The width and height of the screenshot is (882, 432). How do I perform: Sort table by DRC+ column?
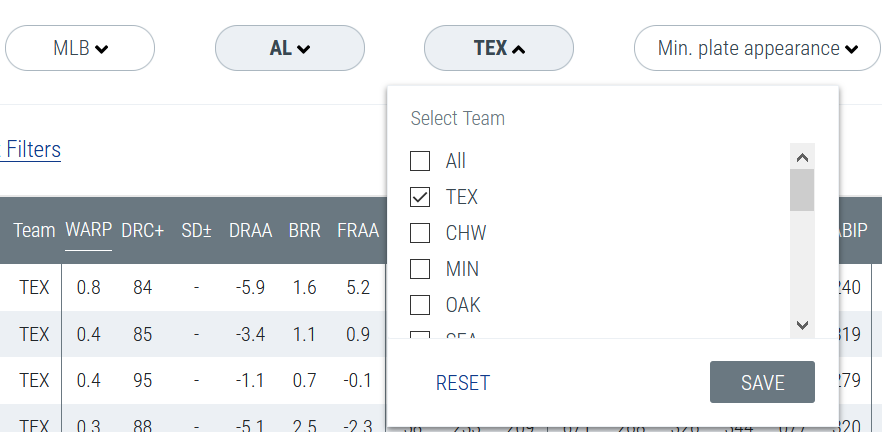pos(142,230)
